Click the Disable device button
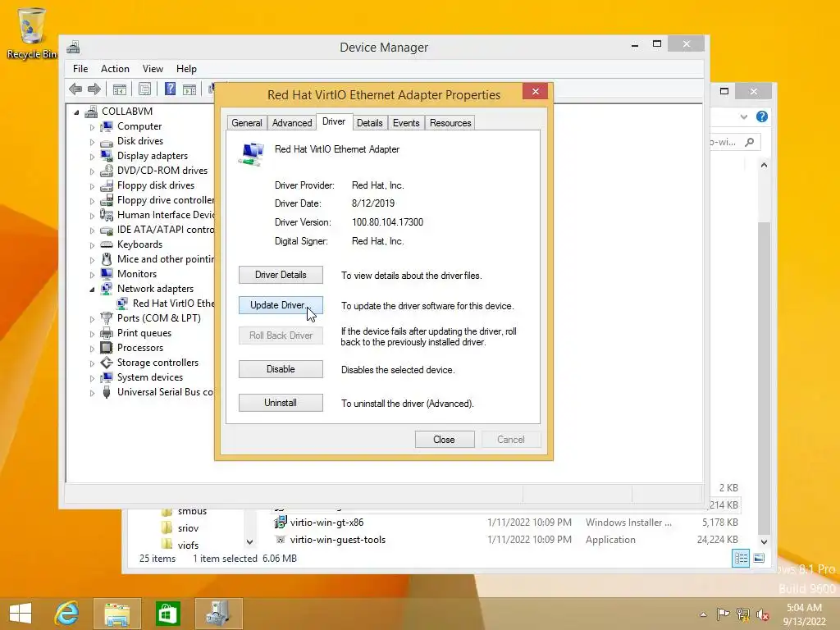Viewport: 840px width, 630px height. tap(281, 369)
